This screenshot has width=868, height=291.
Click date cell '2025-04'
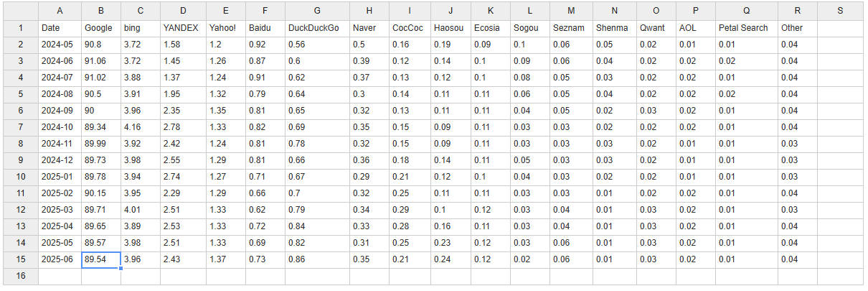[x=60, y=226]
